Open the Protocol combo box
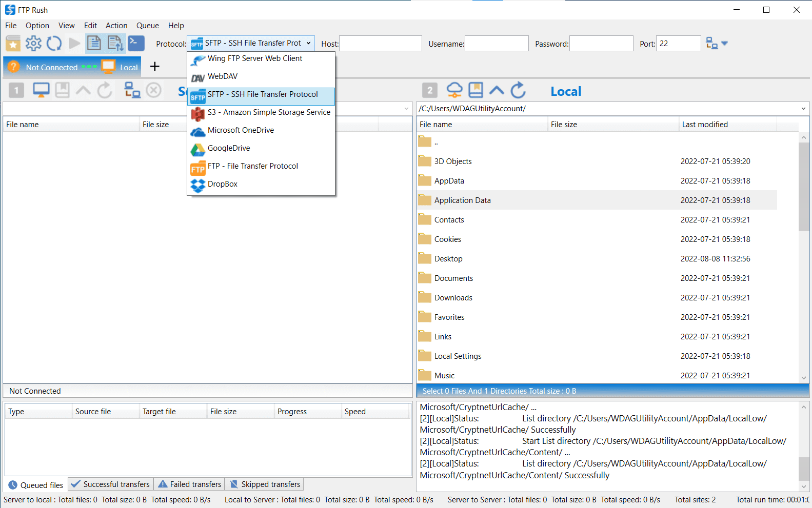The height and width of the screenshot is (508, 812). pyautogui.click(x=251, y=44)
